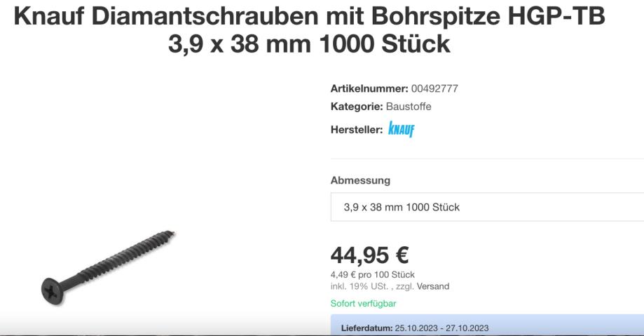Click the 44,95 € price
Image resolution: width=644 pixels, height=336 pixels.
pos(369,255)
